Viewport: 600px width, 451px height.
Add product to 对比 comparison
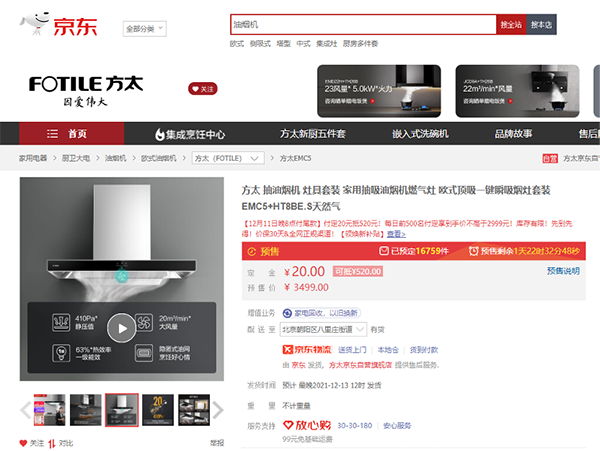click(x=60, y=443)
